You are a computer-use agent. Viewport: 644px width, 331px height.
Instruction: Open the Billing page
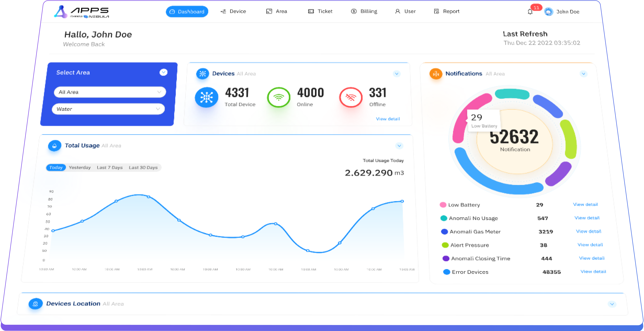(364, 11)
